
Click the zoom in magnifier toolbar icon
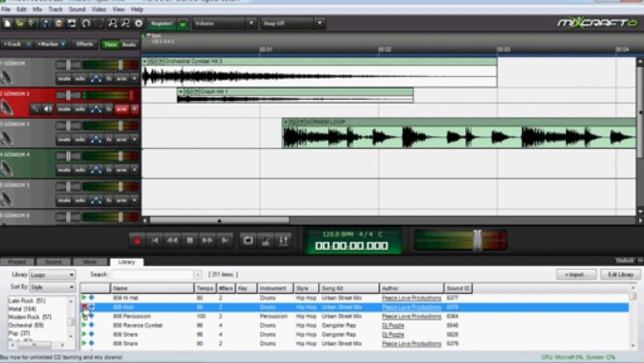pyautogui.click(x=112, y=23)
